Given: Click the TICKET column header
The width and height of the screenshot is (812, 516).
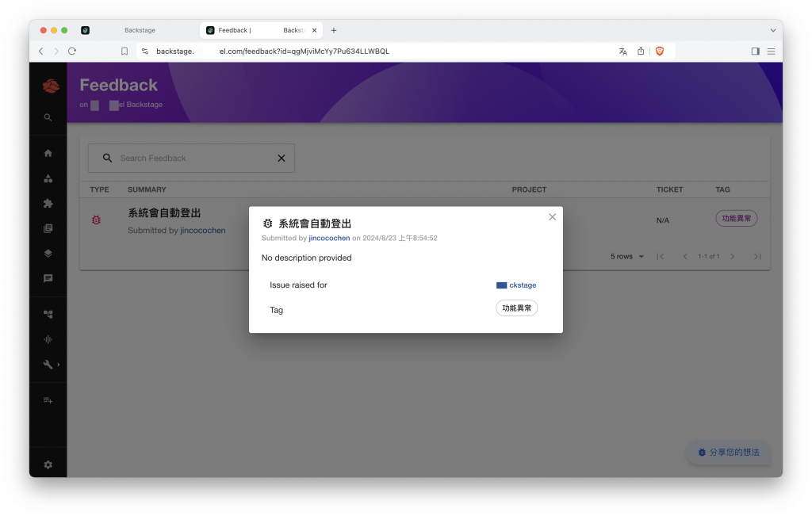Looking at the screenshot, I should point(669,189).
